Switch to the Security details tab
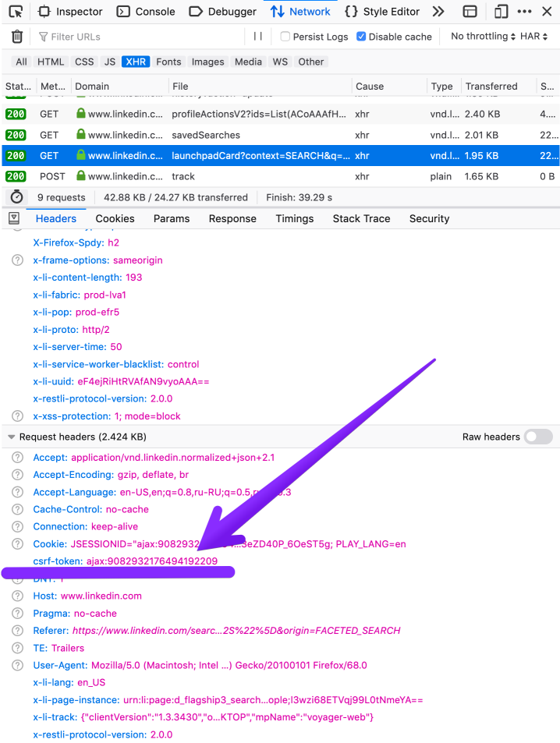The width and height of the screenshot is (560, 743). 430,218
